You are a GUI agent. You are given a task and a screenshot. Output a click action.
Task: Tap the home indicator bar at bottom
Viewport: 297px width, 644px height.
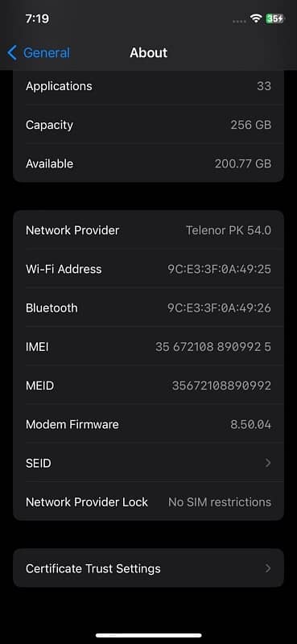click(x=148, y=635)
